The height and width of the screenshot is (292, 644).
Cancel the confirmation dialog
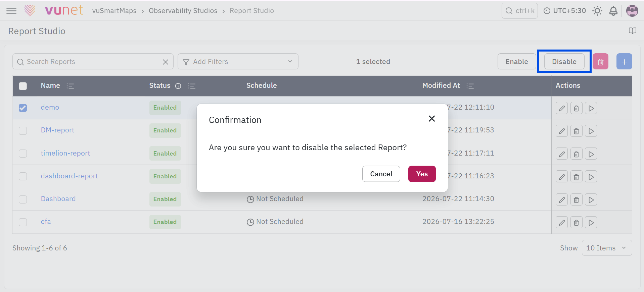point(381,174)
